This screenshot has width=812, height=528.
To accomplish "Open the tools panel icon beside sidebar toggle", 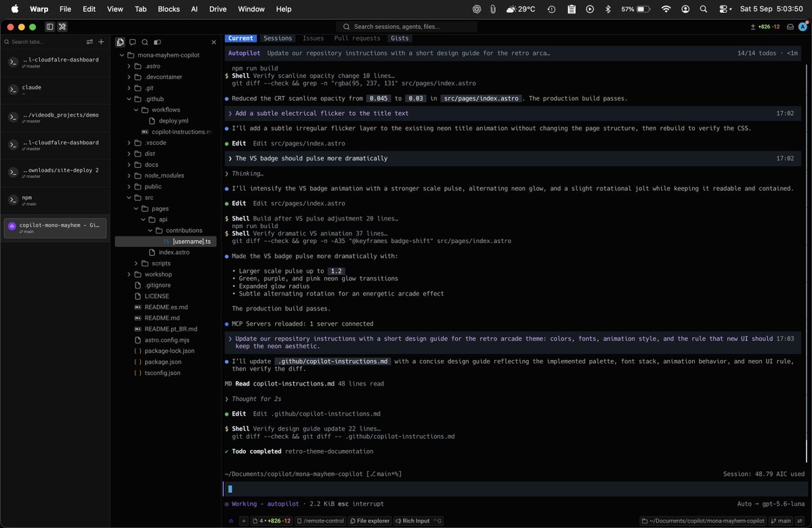I will coord(62,27).
